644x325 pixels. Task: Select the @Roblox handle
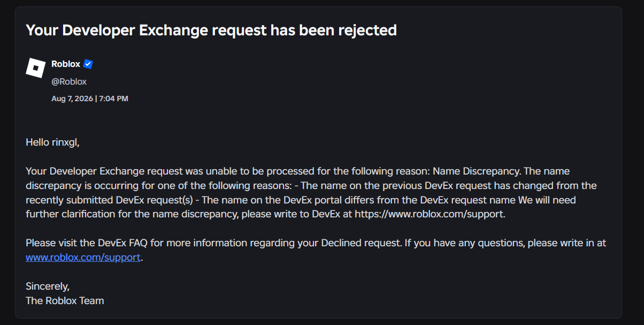[x=69, y=81]
